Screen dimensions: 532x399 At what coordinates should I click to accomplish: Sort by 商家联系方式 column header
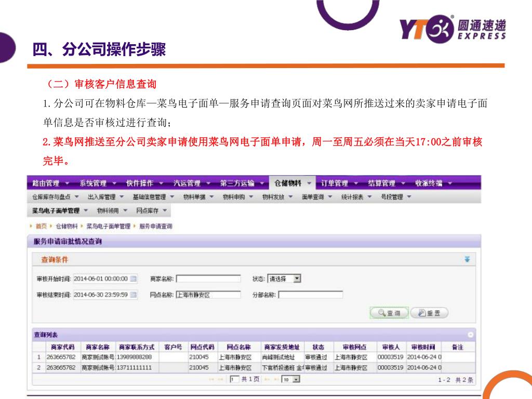click(137, 347)
